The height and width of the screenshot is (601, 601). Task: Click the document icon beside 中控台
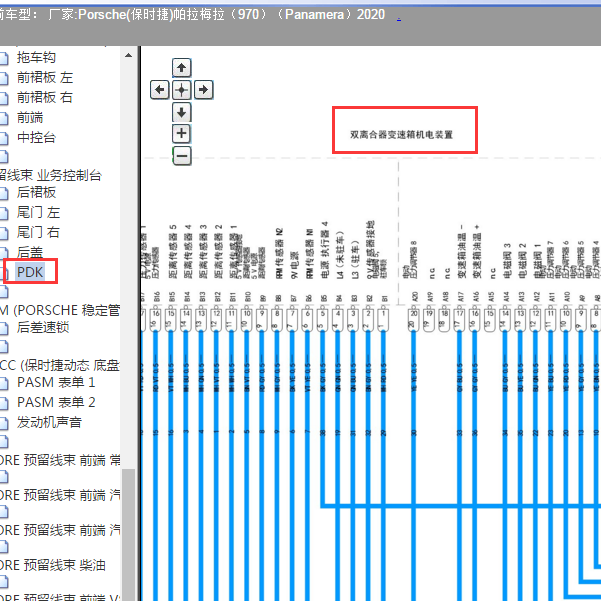pos(4,138)
